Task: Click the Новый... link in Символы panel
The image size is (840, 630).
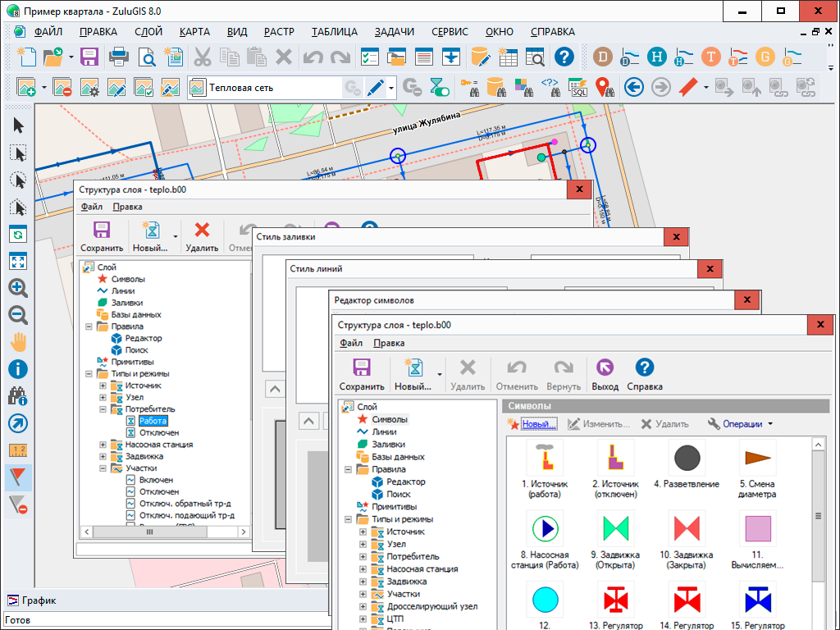Action: point(539,424)
